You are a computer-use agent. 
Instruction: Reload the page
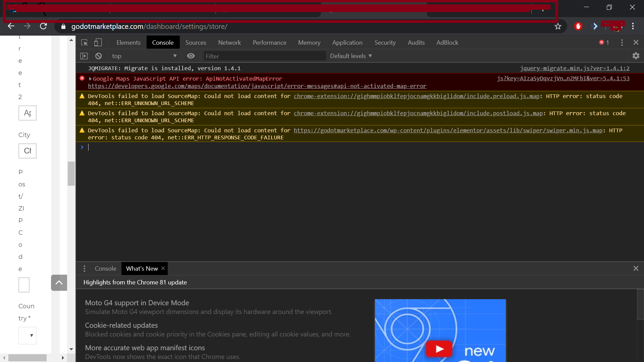43,26
